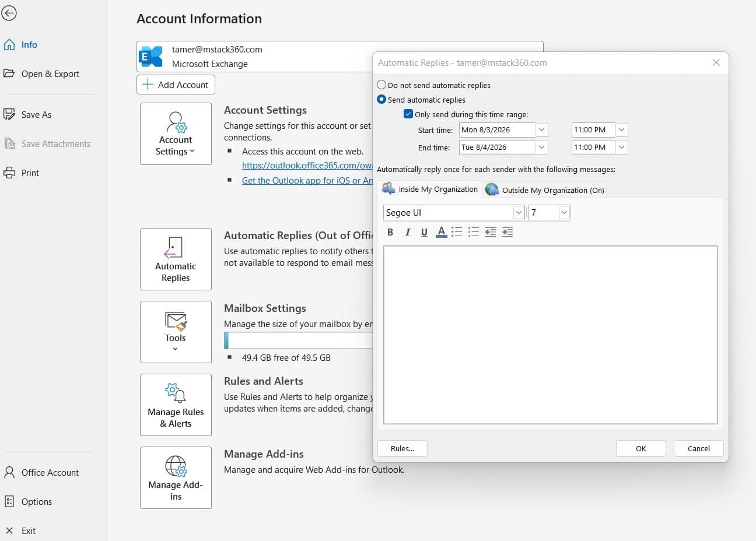Close the Automatic Replies dialog

716,62
